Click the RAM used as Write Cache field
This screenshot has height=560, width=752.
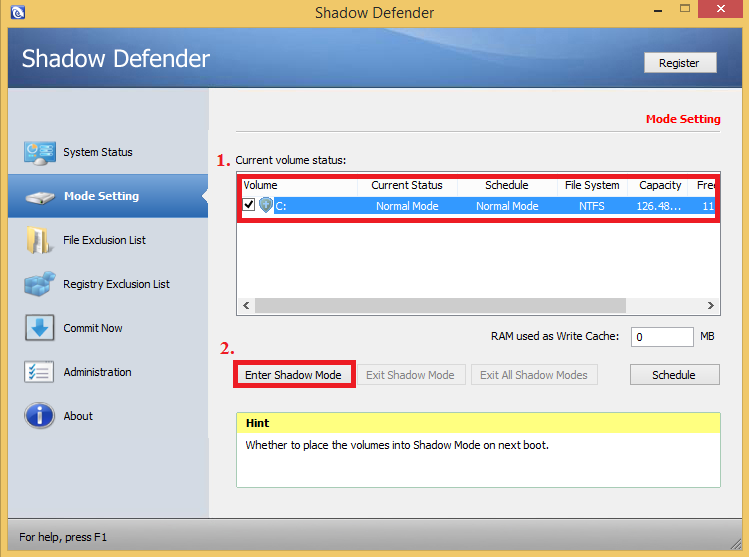662,337
